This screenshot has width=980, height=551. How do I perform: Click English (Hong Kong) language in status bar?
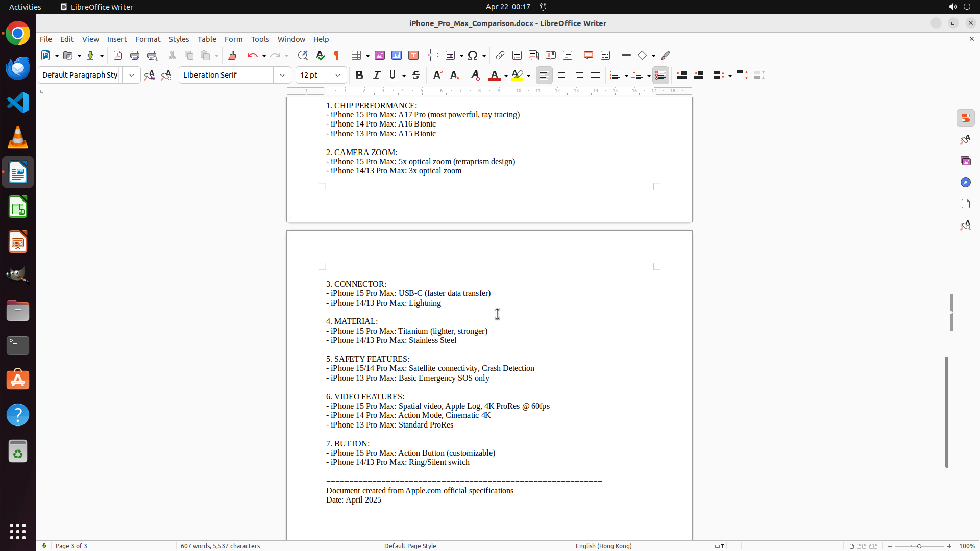coord(603,546)
